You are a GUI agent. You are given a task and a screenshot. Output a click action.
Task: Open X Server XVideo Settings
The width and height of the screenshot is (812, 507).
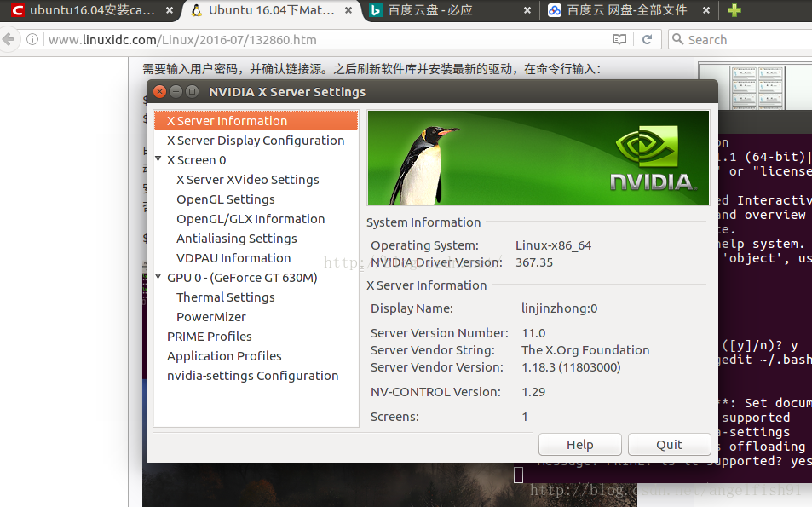(248, 180)
